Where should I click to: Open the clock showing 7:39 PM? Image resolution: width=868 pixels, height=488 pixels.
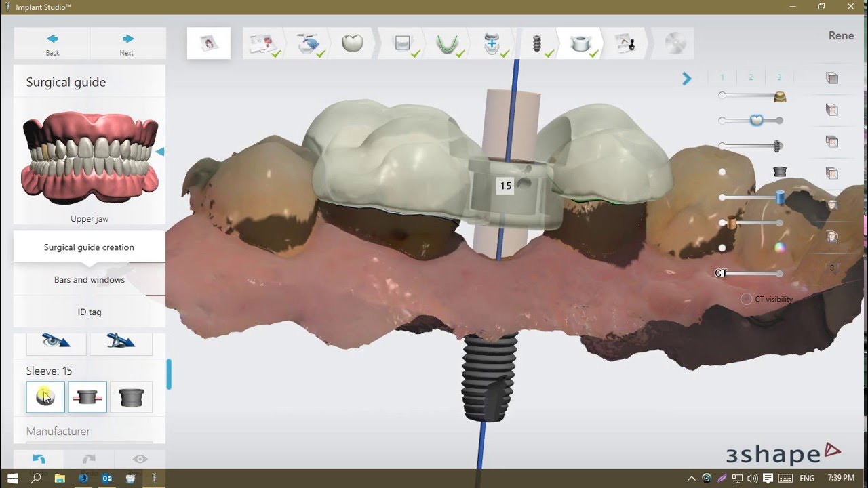pos(840,479)
